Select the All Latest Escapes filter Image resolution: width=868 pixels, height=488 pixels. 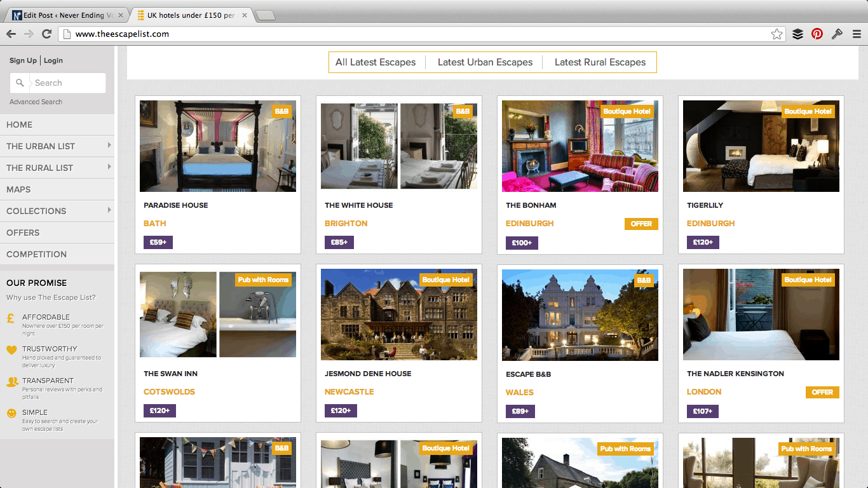click(376, 62)
